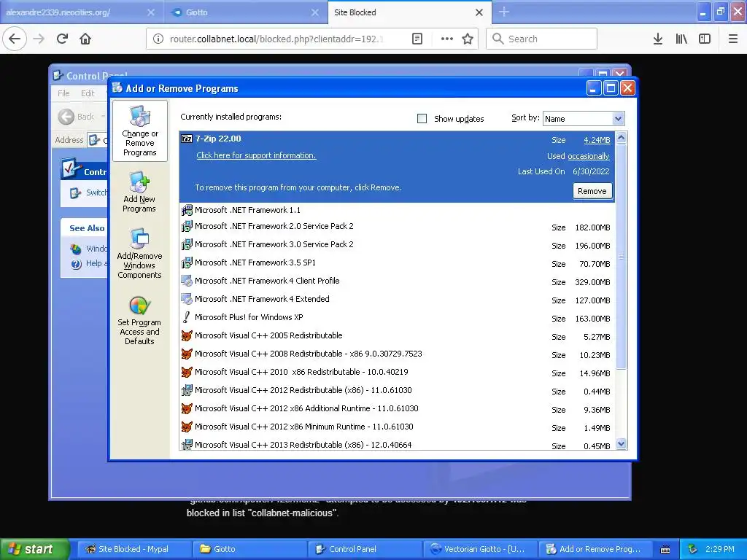Open the browser home page icon

click(85, 39)
